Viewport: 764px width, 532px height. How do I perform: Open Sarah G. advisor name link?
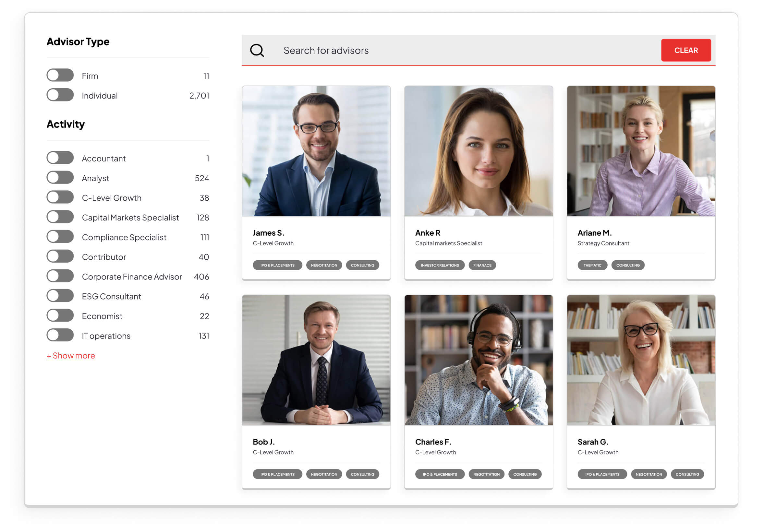pos(593,442)
